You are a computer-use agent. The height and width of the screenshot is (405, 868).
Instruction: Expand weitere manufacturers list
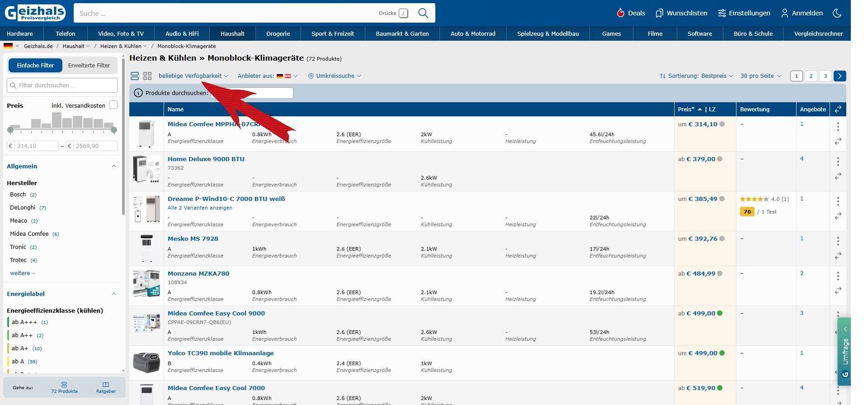(23, 273)
